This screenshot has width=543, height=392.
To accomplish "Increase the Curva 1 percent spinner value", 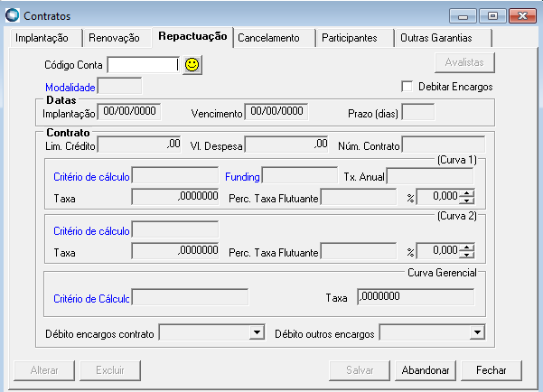I will [467, 193].
